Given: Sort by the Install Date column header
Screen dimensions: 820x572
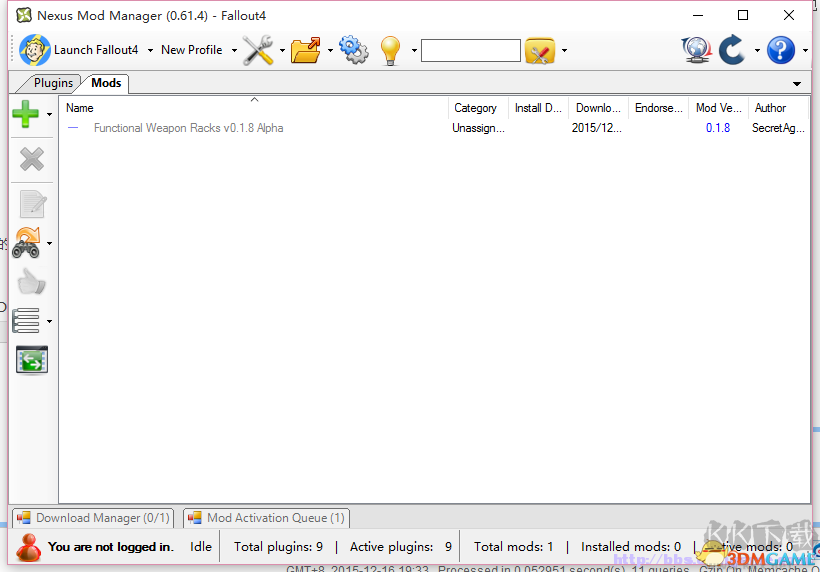Looking at the screenshot, I should point(538,108).
